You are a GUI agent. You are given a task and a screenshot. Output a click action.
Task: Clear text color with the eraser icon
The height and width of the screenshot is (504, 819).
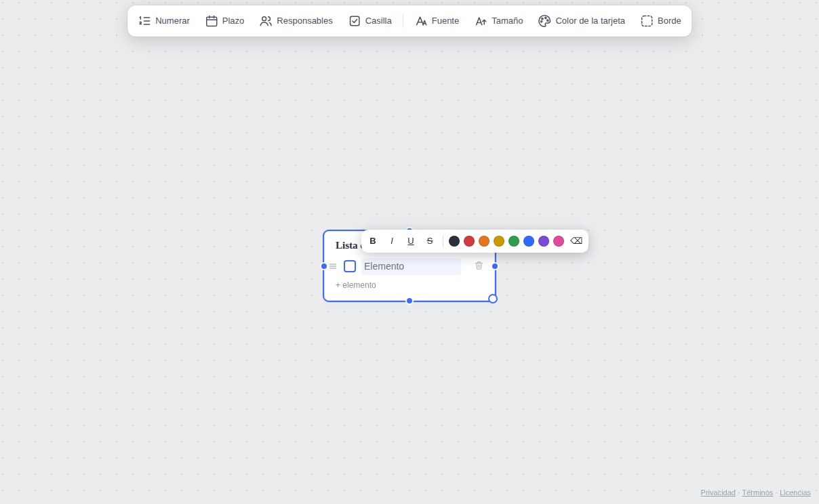pos(576,241)
